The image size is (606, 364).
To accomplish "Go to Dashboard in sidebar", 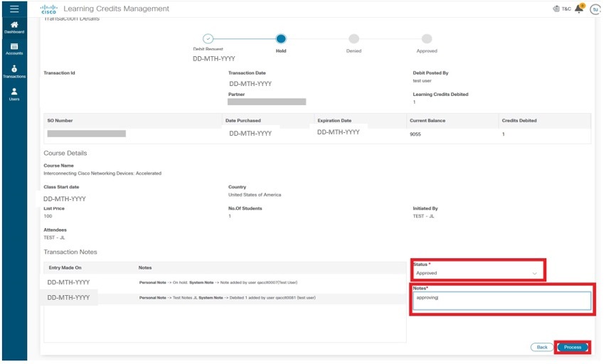I will tap(14, 28).
